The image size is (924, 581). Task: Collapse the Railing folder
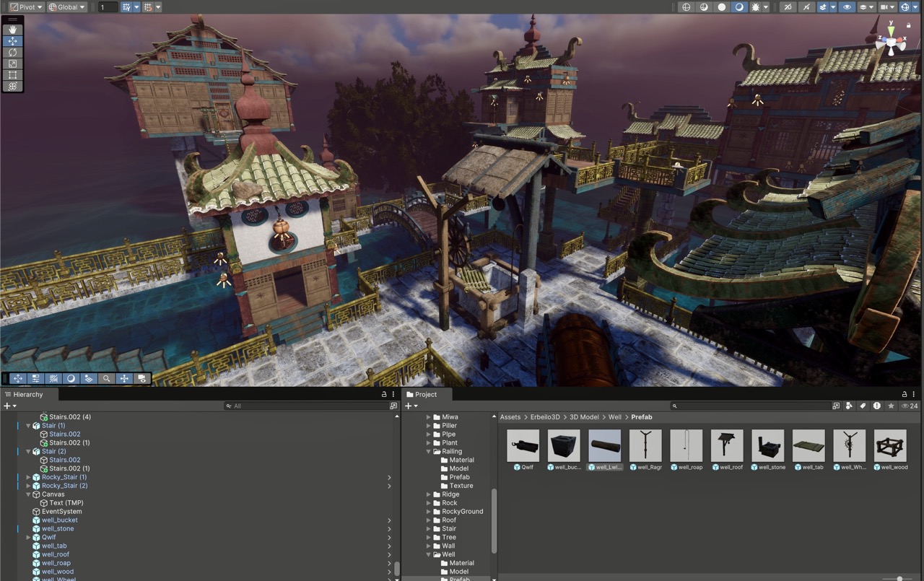click(x=429, y=451)
